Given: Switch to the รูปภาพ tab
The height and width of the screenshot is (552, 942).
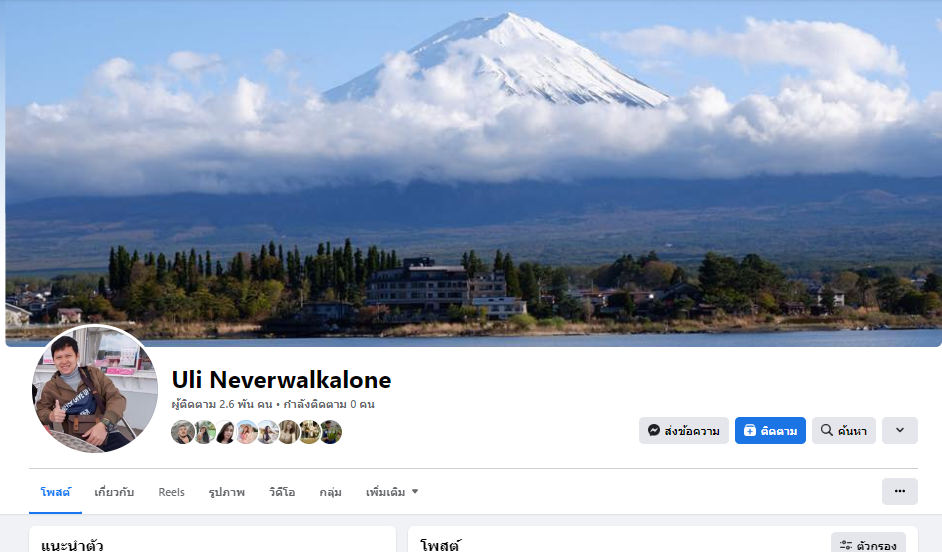Looking at the screenshot, I should 226,492.
